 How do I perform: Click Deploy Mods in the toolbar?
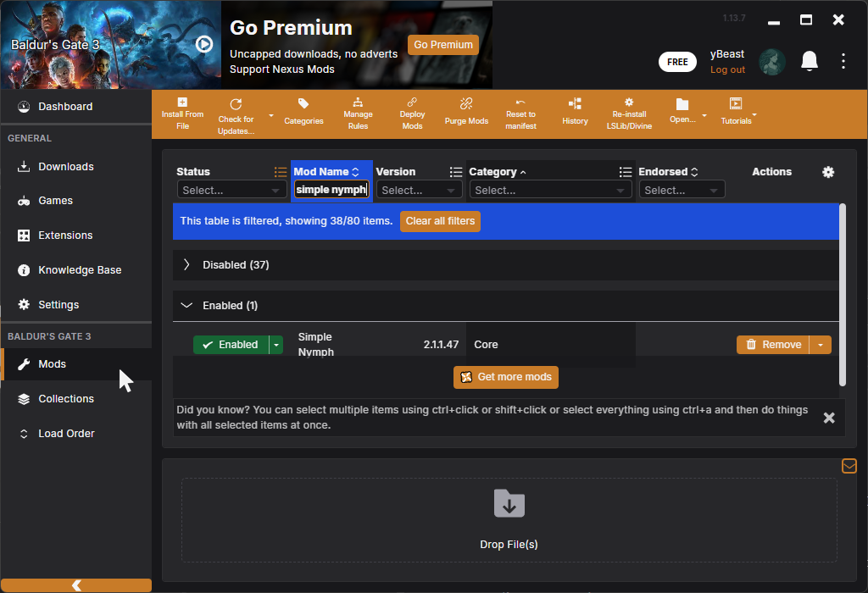tap(412, 114)
